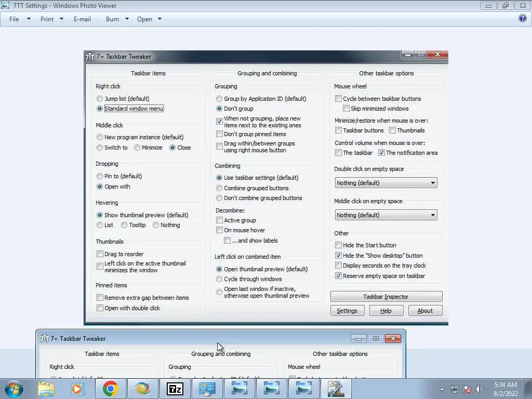The height and width of the screenshot is (399, 532).
Task: Click the About button in pictured dialog
Action: pos(425,311)
